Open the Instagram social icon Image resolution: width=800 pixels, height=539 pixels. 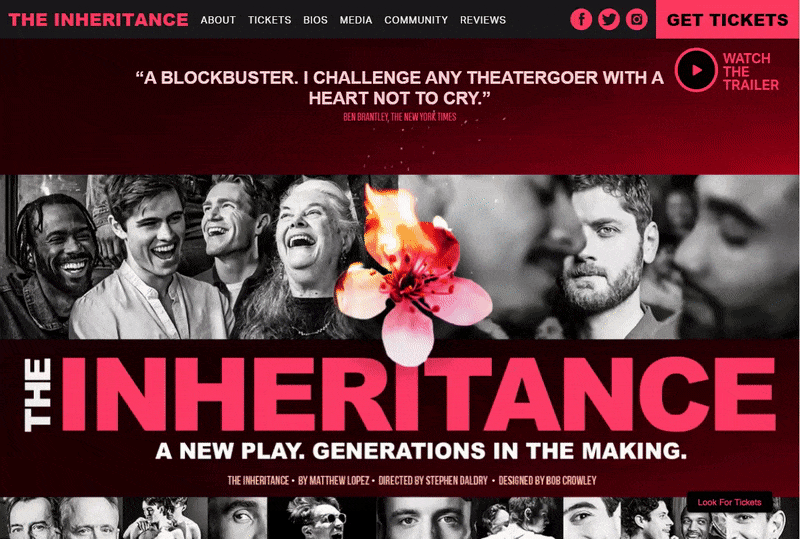[636, 19]
